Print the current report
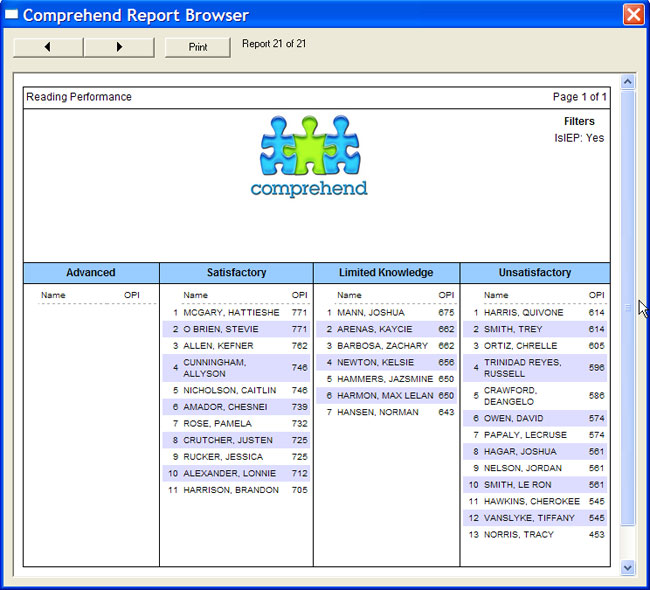Image resolution: width=650 pixels, height=590 pixels. tap(198, 47)
